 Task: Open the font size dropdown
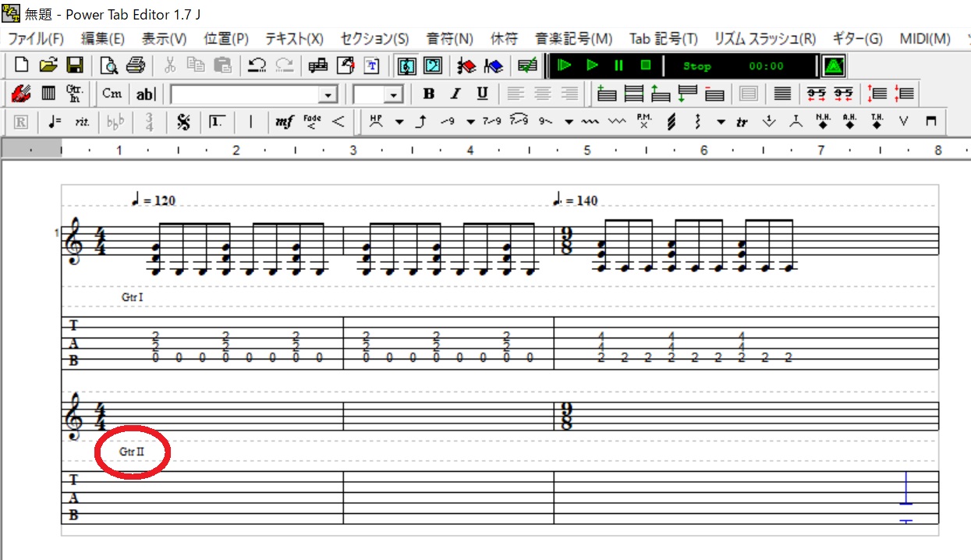[x=393, y=94]
